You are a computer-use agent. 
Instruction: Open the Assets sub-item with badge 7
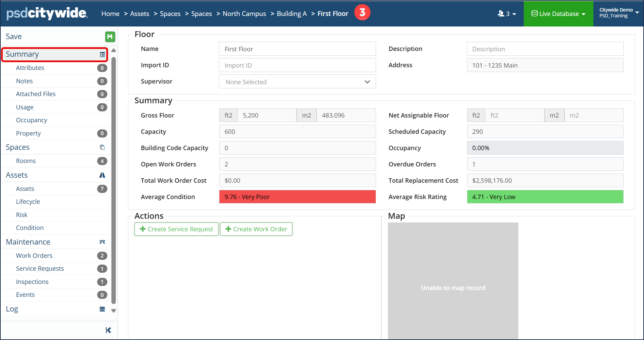[x=25, y=189]
